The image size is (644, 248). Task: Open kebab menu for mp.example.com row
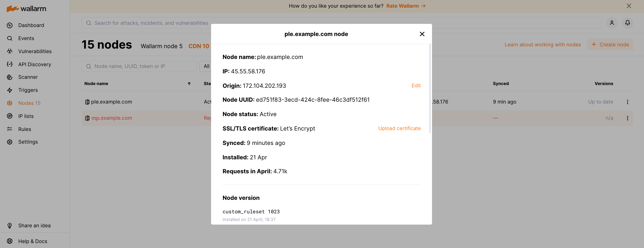(628, 118)
